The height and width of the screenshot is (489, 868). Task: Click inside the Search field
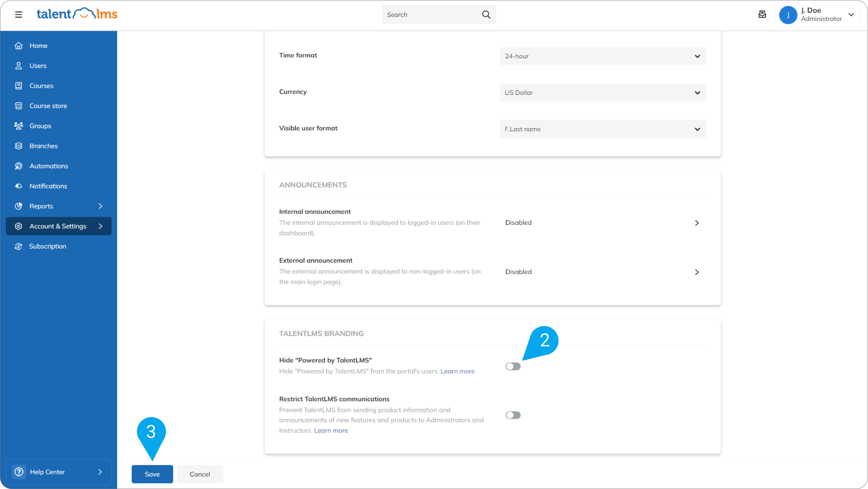(430, 14)
